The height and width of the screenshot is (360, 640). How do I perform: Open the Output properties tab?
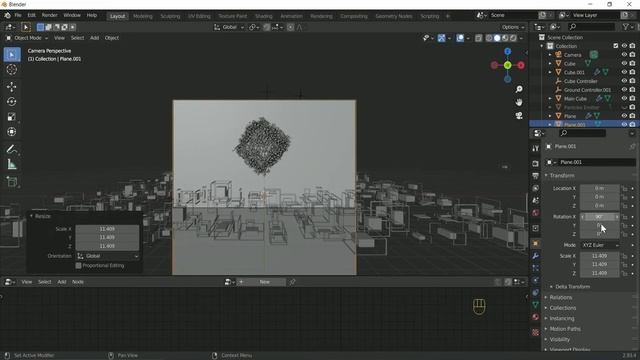[x=536, y=176]
